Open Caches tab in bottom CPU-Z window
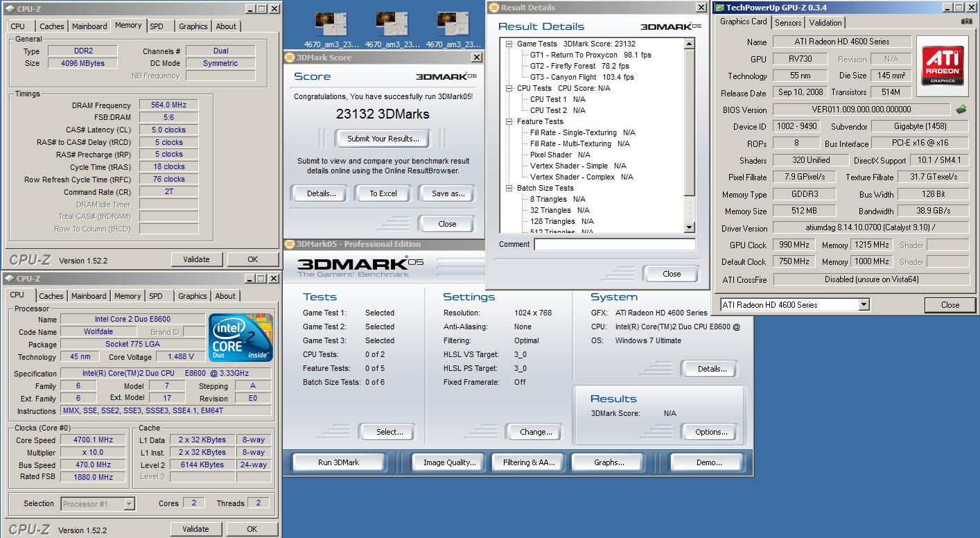980x538 pixels. coord(51,296)
